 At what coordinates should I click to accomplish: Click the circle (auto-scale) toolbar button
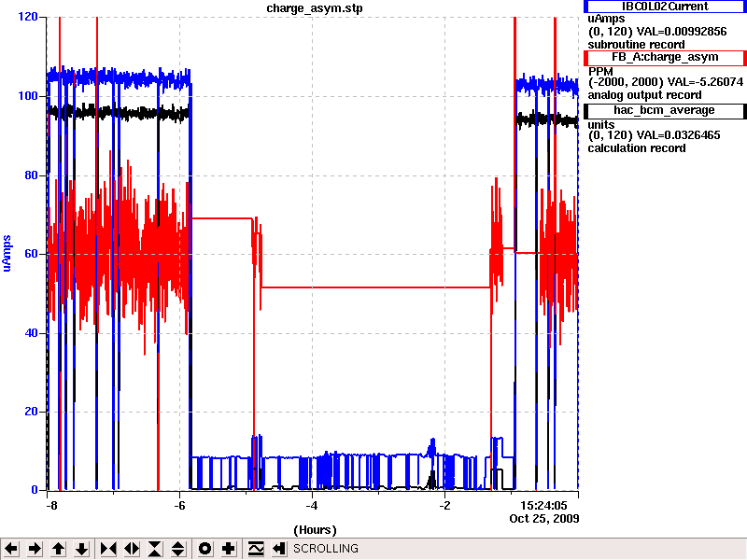pyautogui.click(x=204, y=549)
